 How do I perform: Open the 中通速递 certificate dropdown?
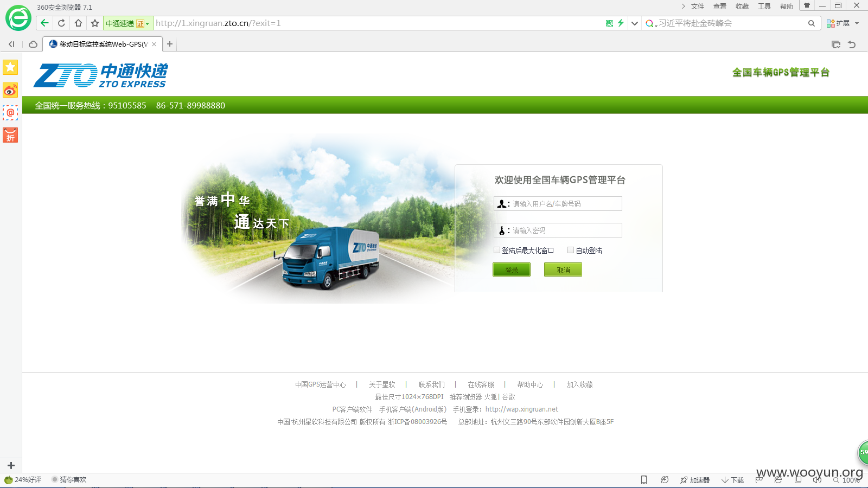(127, 23)
